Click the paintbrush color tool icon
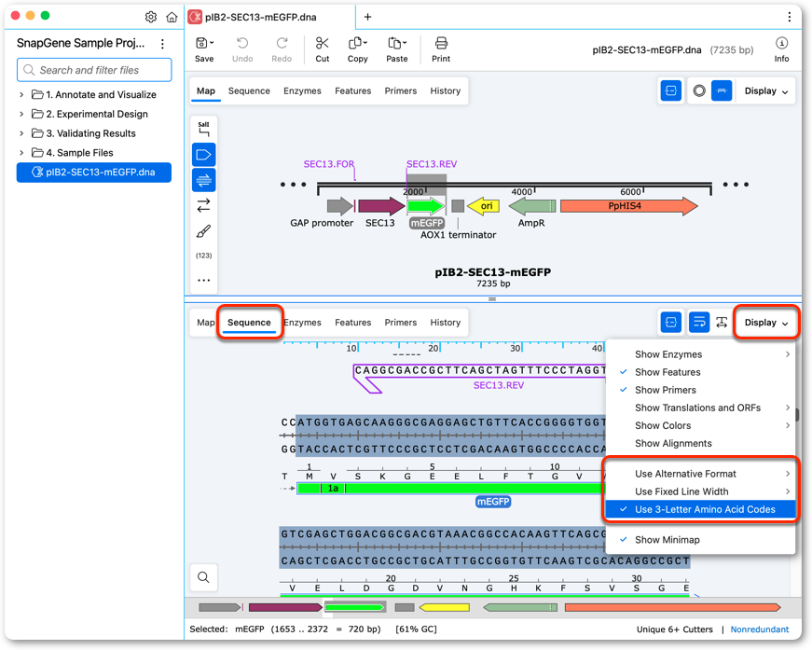 204,231
